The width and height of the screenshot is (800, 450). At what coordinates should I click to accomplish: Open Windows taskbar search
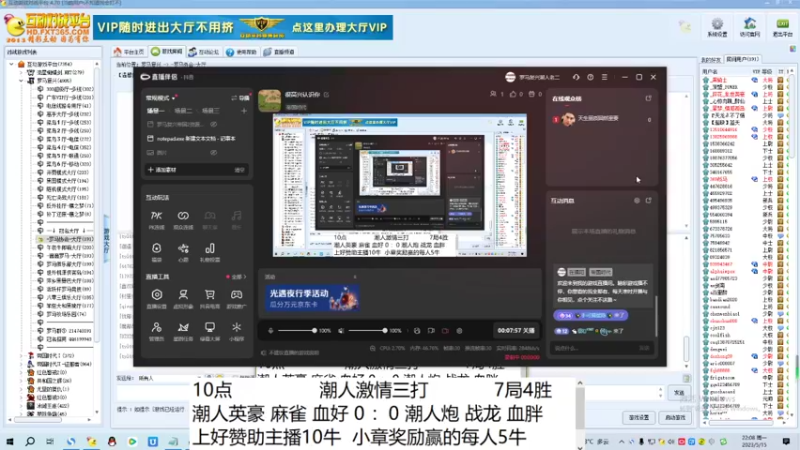pyautogui.click(x=30, y=441)
